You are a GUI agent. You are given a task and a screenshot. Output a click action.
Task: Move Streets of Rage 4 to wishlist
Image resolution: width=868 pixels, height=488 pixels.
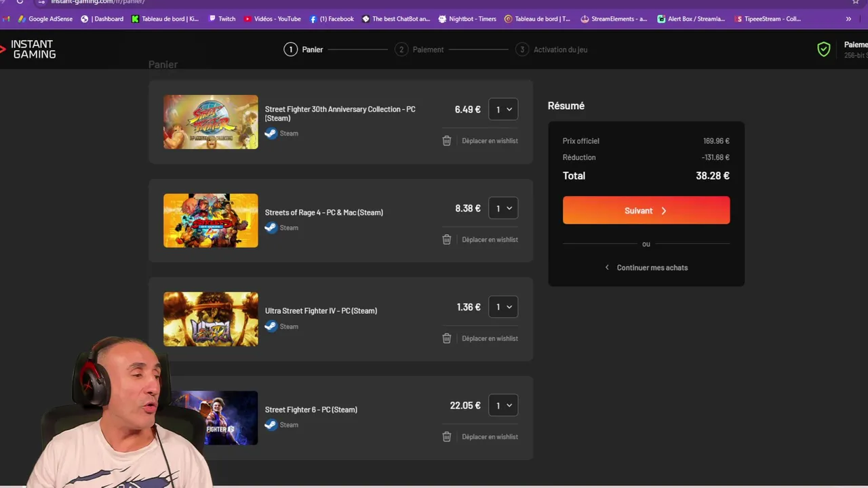coord(490,239)
